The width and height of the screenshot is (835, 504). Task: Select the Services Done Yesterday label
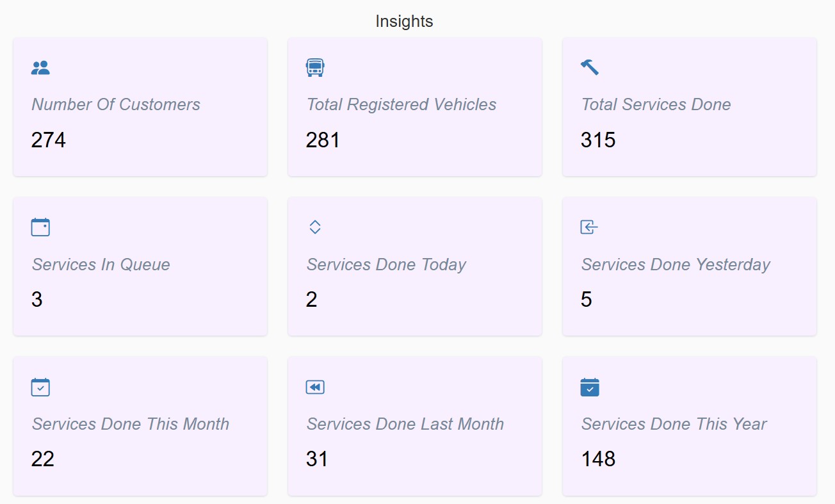[x=676, y=264]
